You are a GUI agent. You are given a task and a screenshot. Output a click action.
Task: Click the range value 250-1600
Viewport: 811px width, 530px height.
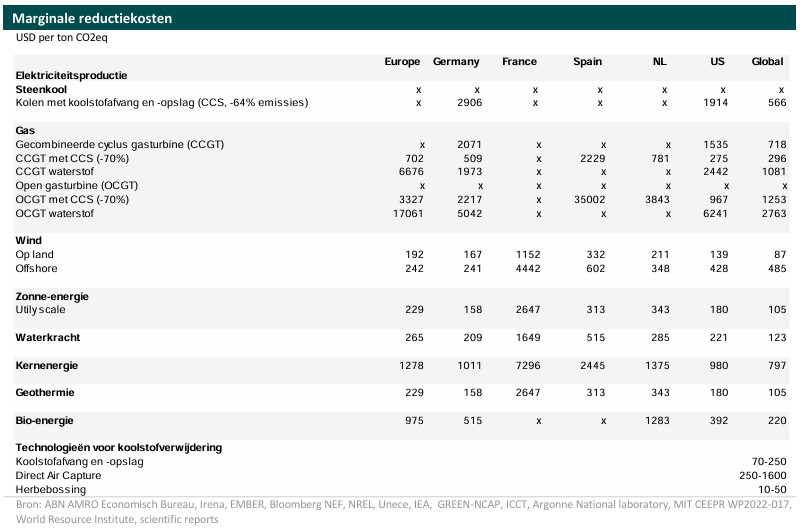[x=762, y=475]
